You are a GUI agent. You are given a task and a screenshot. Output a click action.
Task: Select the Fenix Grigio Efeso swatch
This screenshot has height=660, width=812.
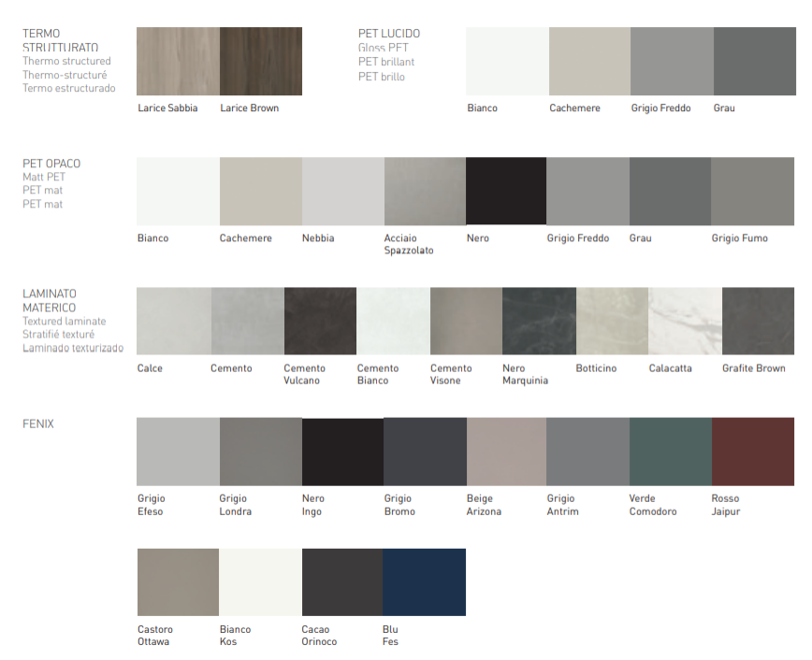click(x=178, y=452)
